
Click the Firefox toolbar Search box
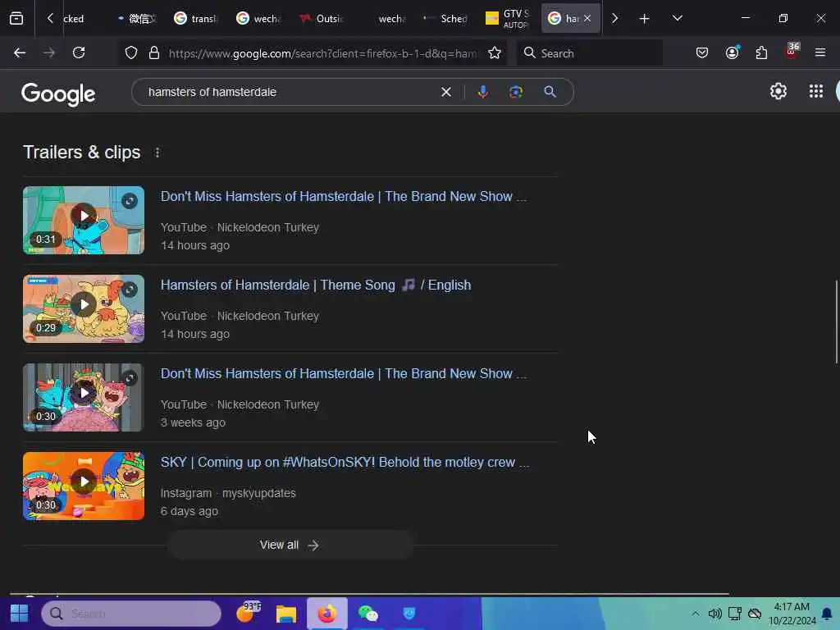coord(589,53)
